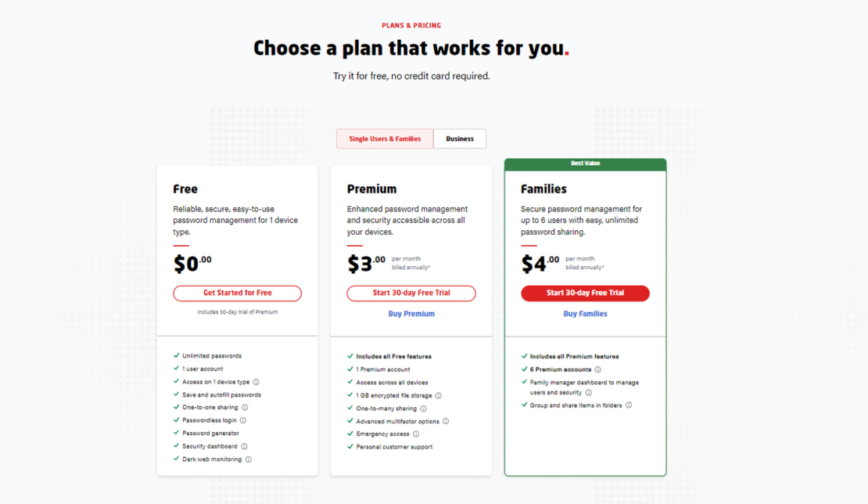Open info icon beside 6 Premium accounts
Screen dimensions: 868x504
coord(598,369)
